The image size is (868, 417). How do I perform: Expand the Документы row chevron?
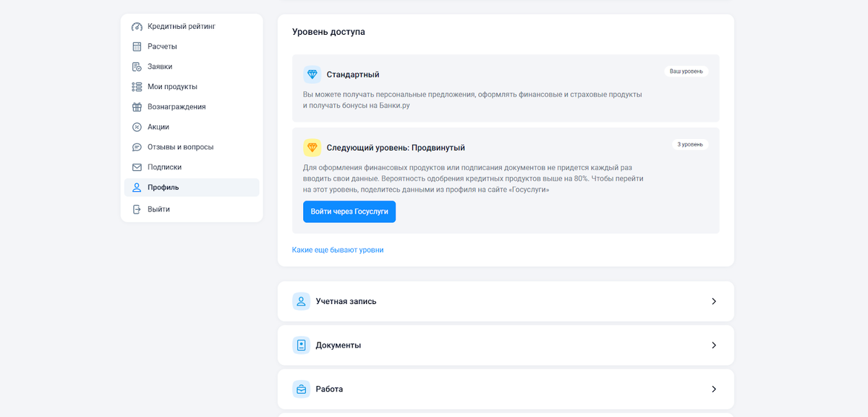(x=714, y=345)
